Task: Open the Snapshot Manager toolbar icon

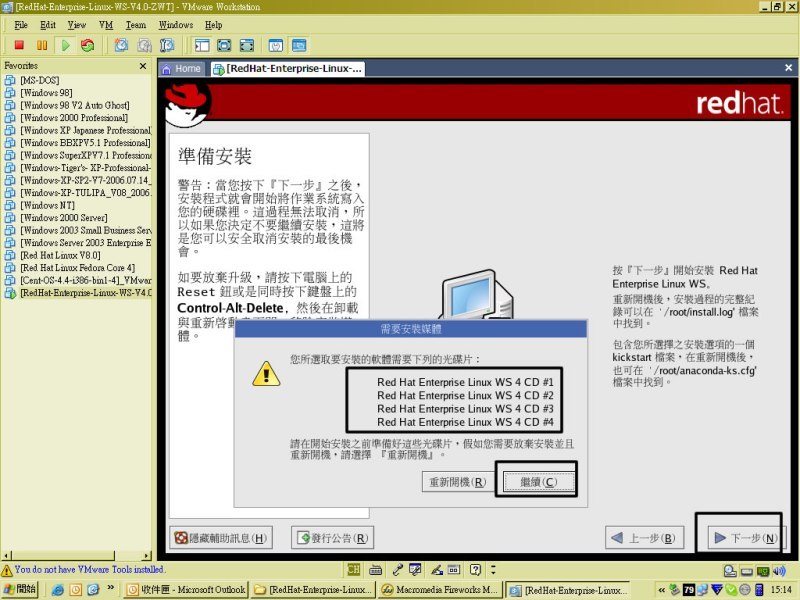Action: pyautogui.click(x=167, y=45)
